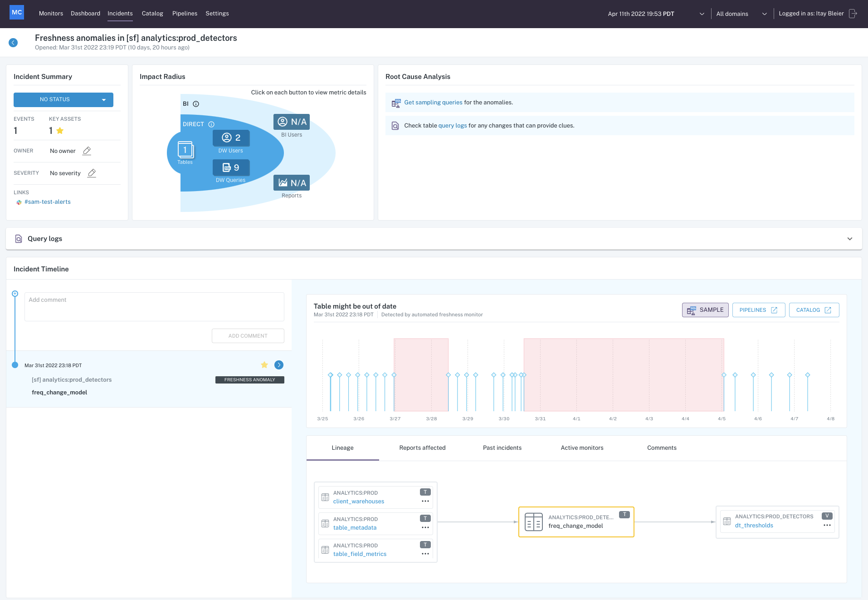Open options menu for dt_thresholds
The height and width of the screenshot is (600, 868).
(x=827, y=526)
